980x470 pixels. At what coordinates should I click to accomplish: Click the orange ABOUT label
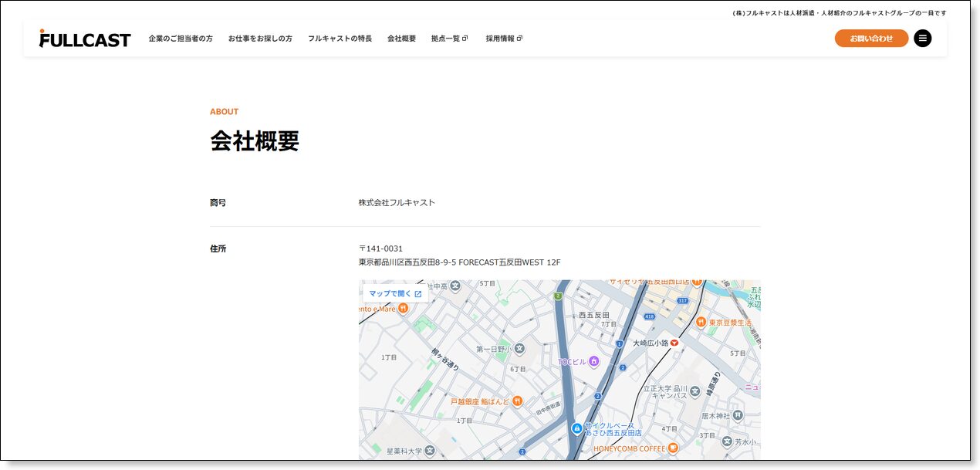225,112
